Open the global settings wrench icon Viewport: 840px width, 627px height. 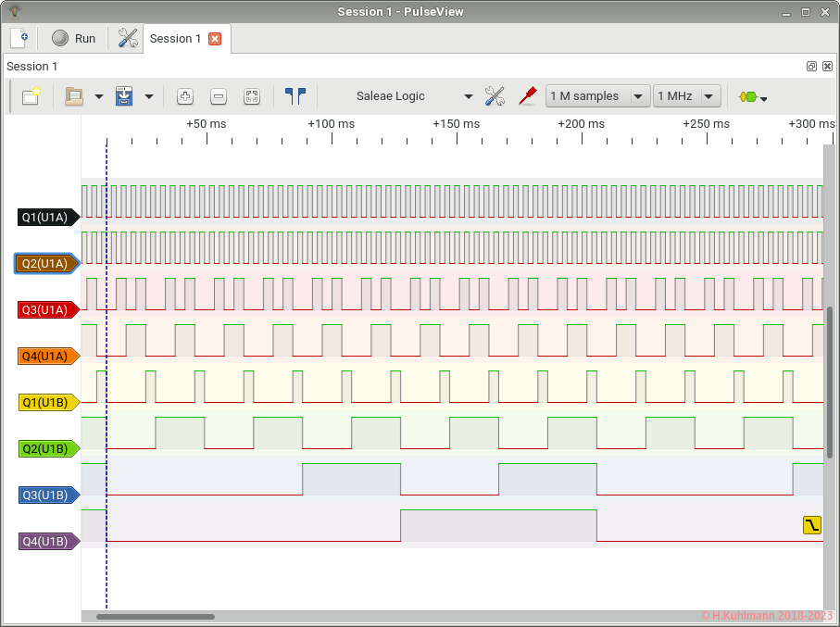(128, 38)
